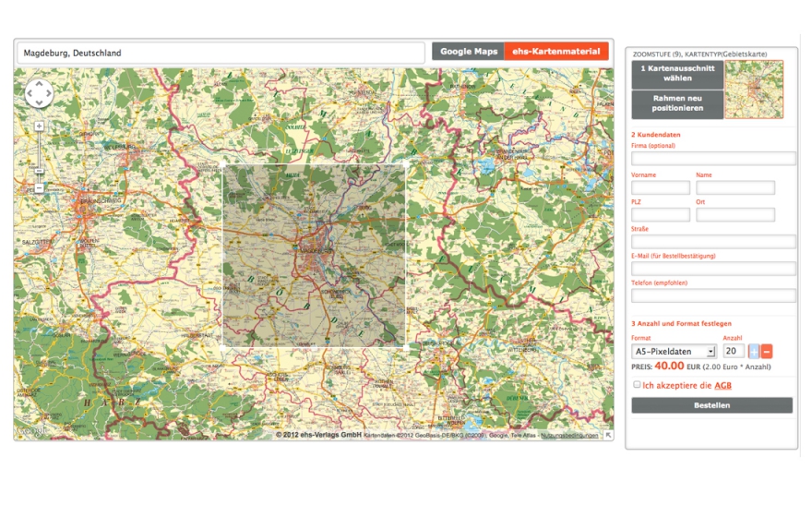This screenshot has width=812, height=517.
Task: Pan the map up with the top arrow
Action: click(39, 84)
